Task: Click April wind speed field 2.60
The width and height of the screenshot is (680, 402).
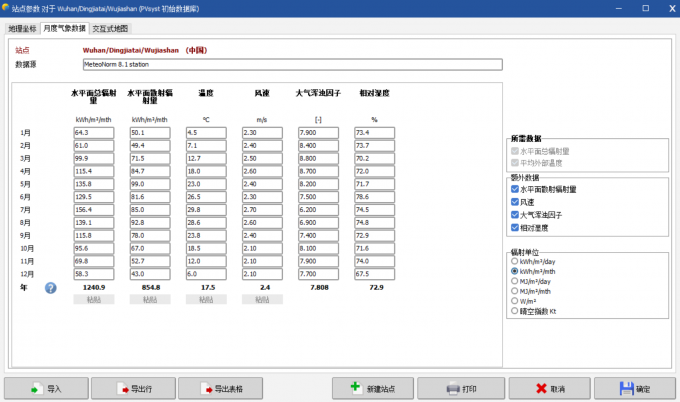Action: [262, 171]
